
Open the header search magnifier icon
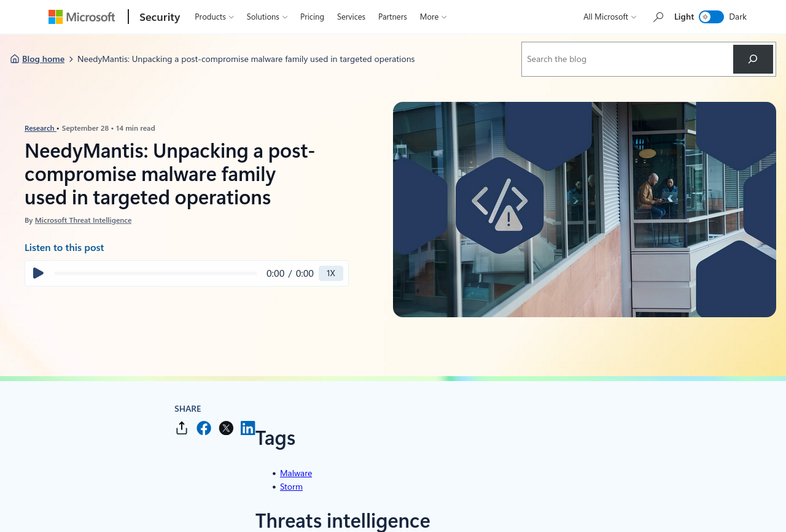pos(658,17)
